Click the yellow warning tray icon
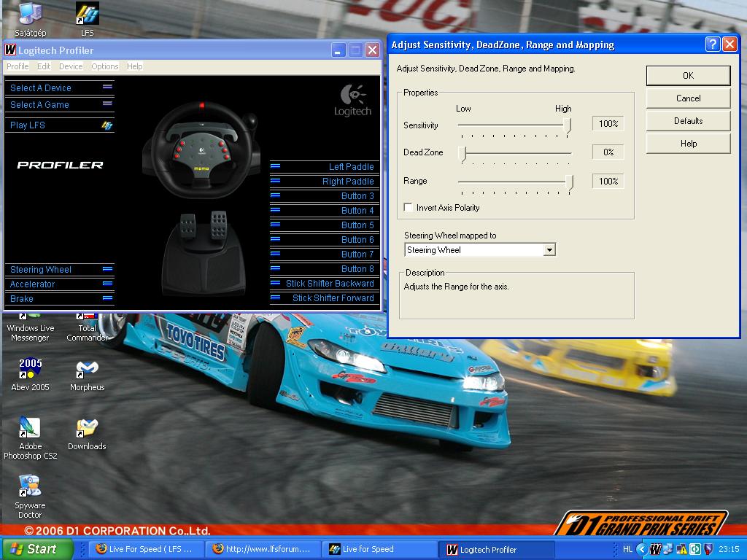Viewport: 747px width, 560px height. tap(682, 550)
